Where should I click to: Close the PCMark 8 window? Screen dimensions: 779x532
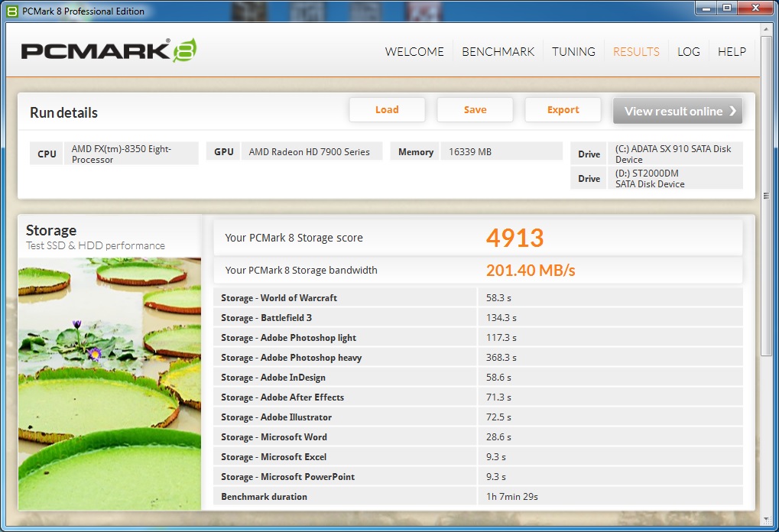point(755,8)
